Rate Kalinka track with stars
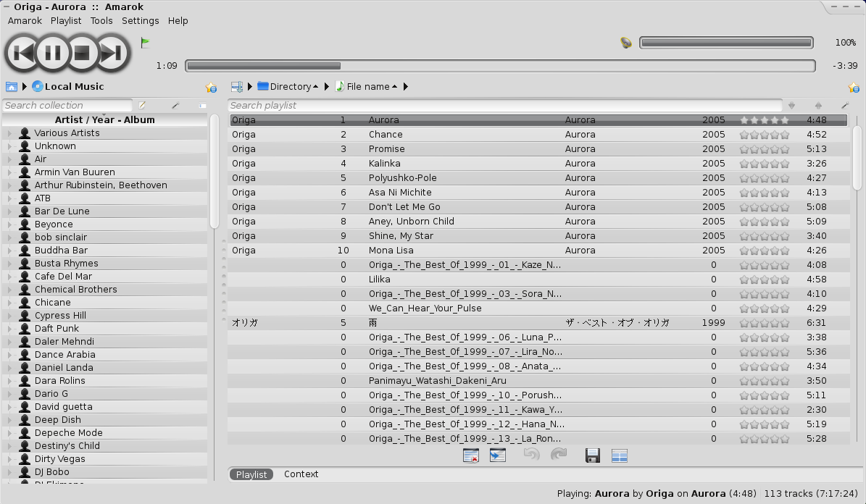This screenshot has height=504, width=866. coord(765,164)
